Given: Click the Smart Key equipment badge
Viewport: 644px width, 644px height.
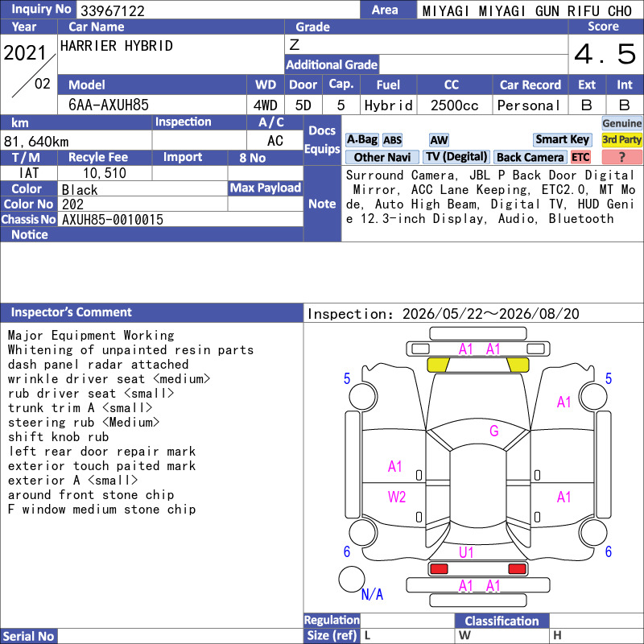Looking at the screenshot, I should pos(562,139).
